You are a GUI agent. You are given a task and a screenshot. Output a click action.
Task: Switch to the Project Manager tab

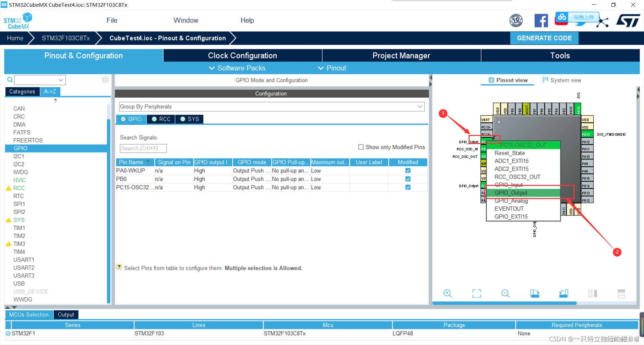(401, 56)
